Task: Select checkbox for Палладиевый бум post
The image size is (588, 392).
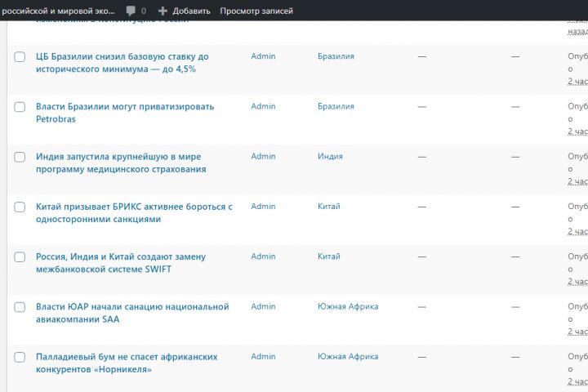Action: point(20,357)
